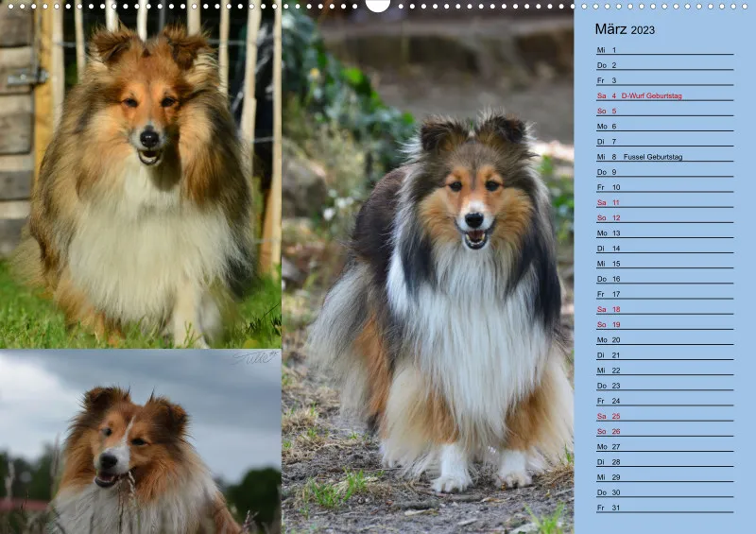
Task: Select the 'Di 7' calendar row
Action: [x=664, y=142]
